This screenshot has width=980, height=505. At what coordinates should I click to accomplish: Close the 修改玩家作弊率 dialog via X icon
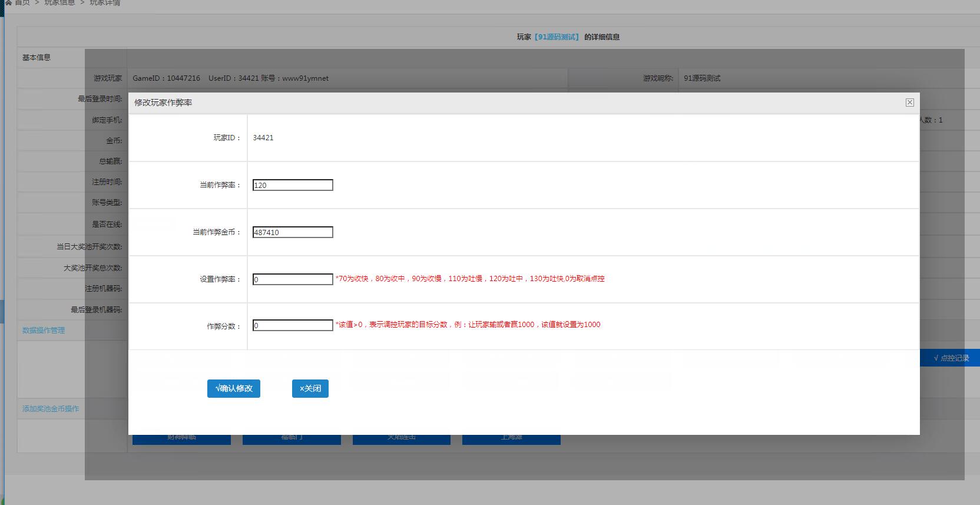[x=909, y=103]
